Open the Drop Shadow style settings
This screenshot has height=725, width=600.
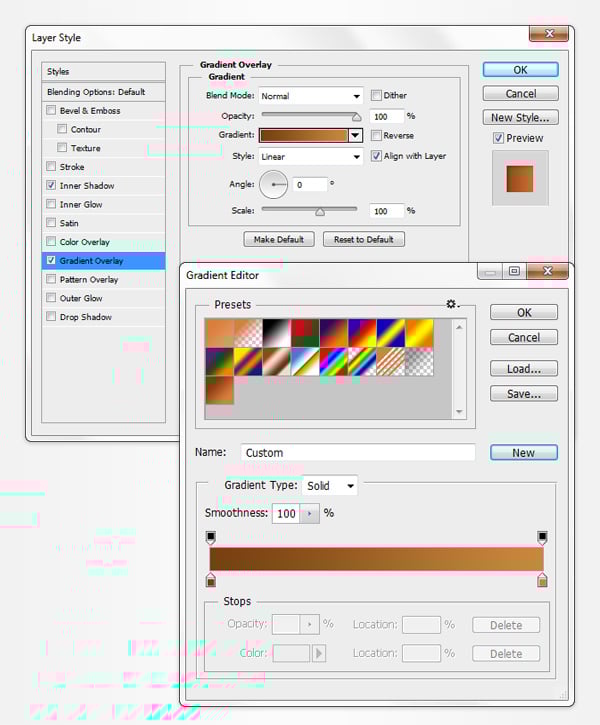(86, 317)
